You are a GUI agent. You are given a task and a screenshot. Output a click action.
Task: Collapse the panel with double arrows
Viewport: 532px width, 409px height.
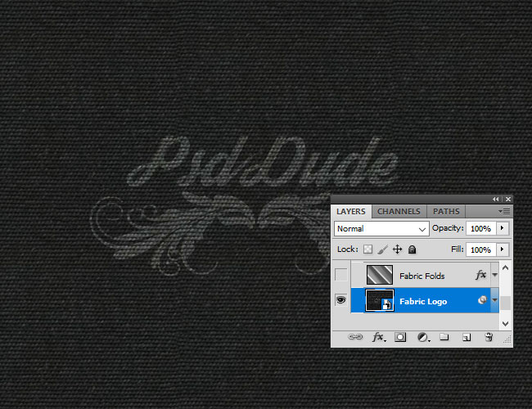(496, 200)
